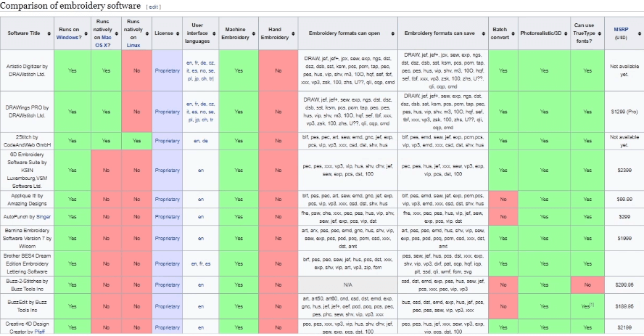Screen dimensions: 644x336
Task: Sort by Hand Embroidery column arrows
Action: point(293,33)
